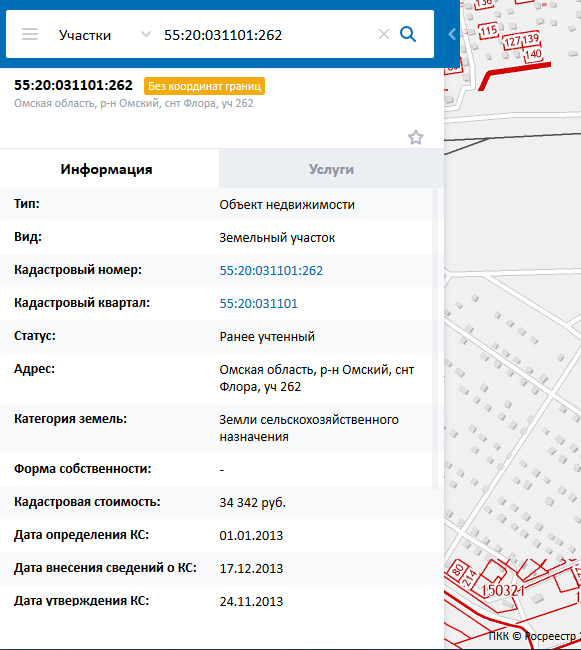Select parcel 140 on the map
This screenshot has width=581, height=650.
click(533, 55)
